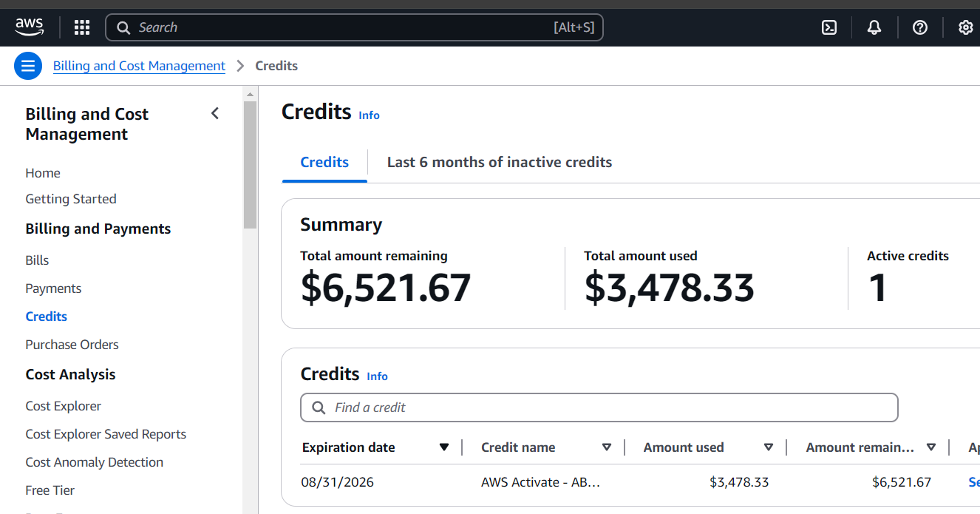Sort by Amount remaining column arrow
The image size is (980, 514).
[x=931, y=447]
